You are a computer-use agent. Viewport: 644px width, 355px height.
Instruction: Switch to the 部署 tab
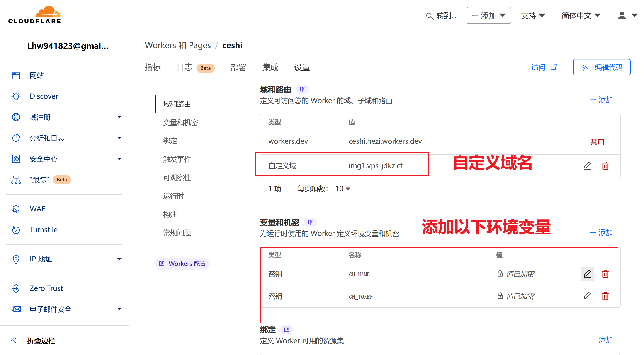pyautogui.click(x=238, y=67)
